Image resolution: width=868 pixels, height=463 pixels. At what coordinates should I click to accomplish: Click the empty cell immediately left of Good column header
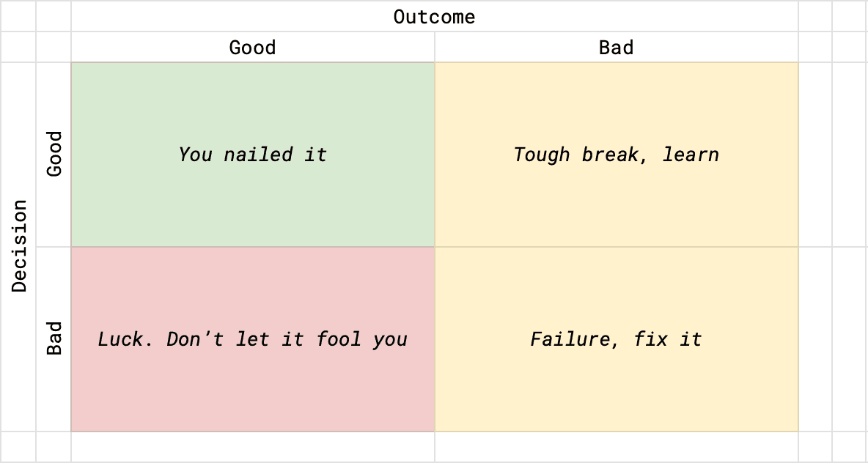pyautogui.click(x=54, y=48)
